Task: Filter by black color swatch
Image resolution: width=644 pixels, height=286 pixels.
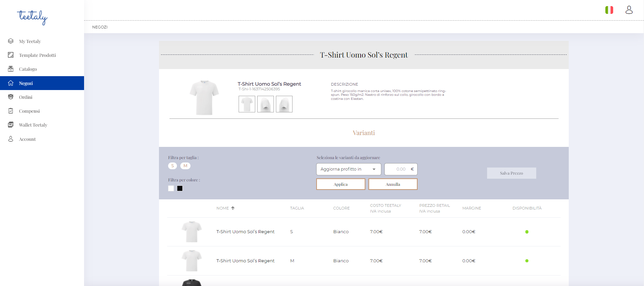Action: (180, 189)
